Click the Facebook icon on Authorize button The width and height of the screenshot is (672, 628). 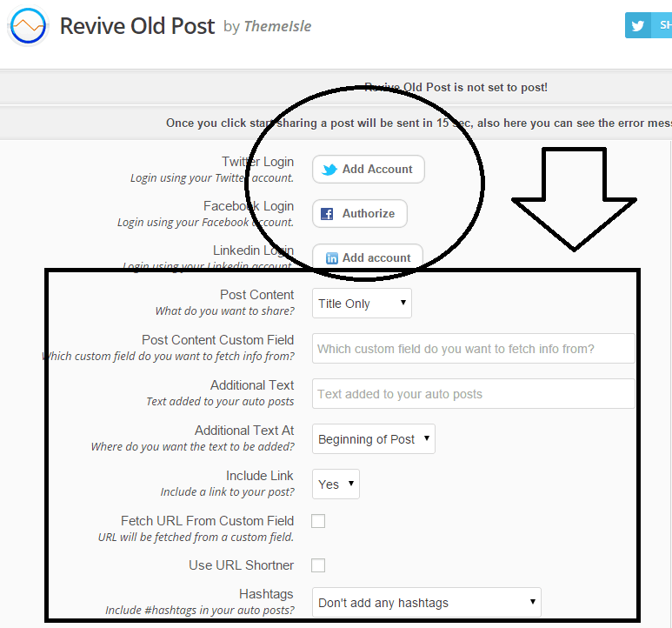[328, 214]
